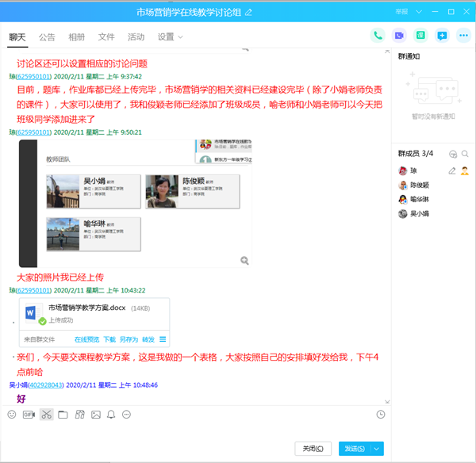Start a group video call
This screenshot has height=463, width=476.
399,36
